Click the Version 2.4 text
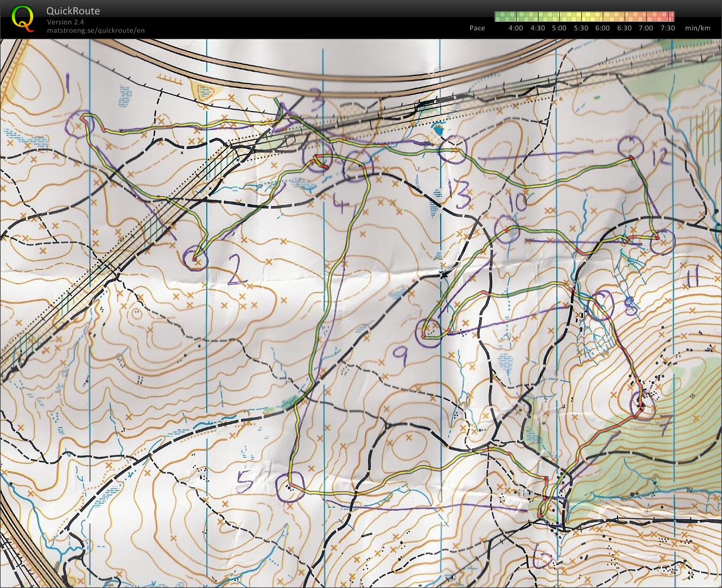 (66, 22)
